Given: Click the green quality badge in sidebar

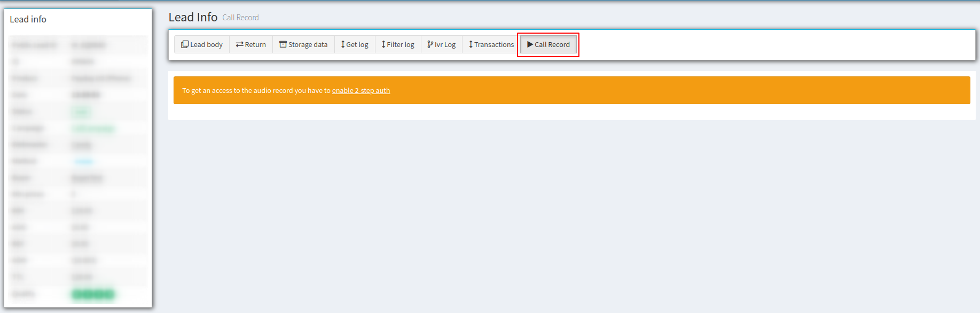Looking at the screenshot, I should point(93,294).
